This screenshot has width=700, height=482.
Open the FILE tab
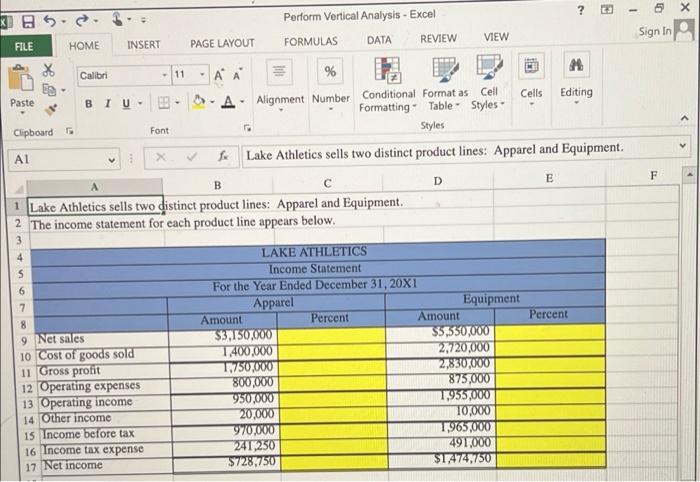pyautogui.click(x=25, y=46)
